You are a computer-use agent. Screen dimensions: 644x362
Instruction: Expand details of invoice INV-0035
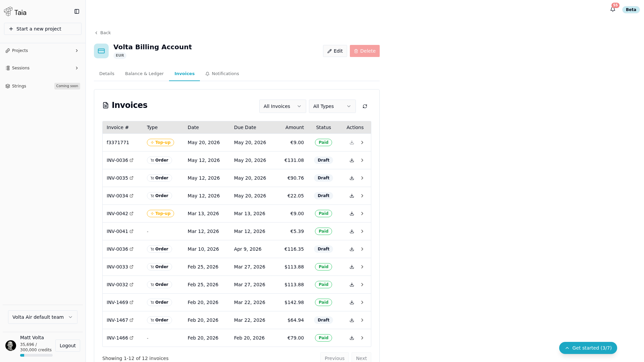coord(362,178)
